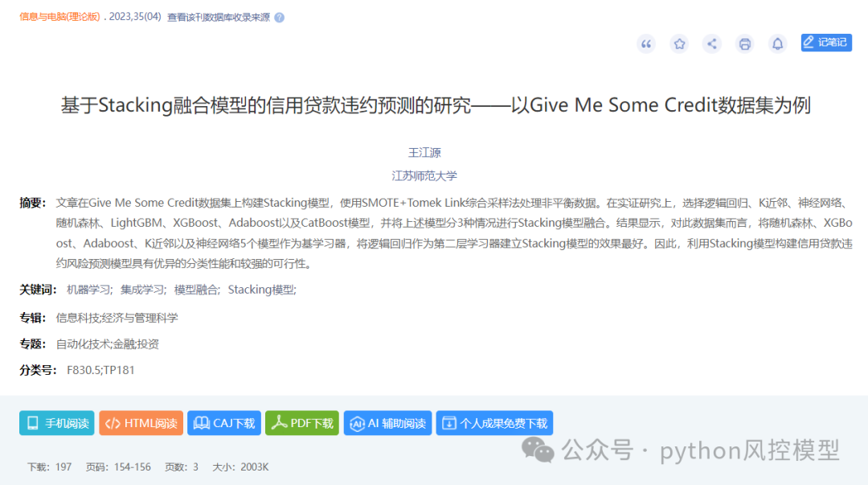Open author 王江源 profile
868x485 pixels.
(424, 153)
